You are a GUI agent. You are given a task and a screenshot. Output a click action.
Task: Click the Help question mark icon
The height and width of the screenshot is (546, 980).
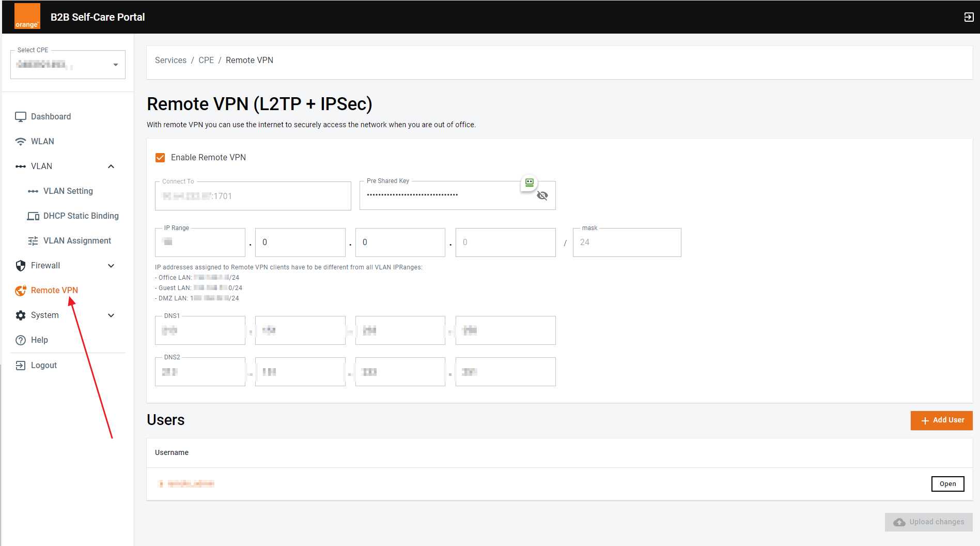click(x=21, y=340)
